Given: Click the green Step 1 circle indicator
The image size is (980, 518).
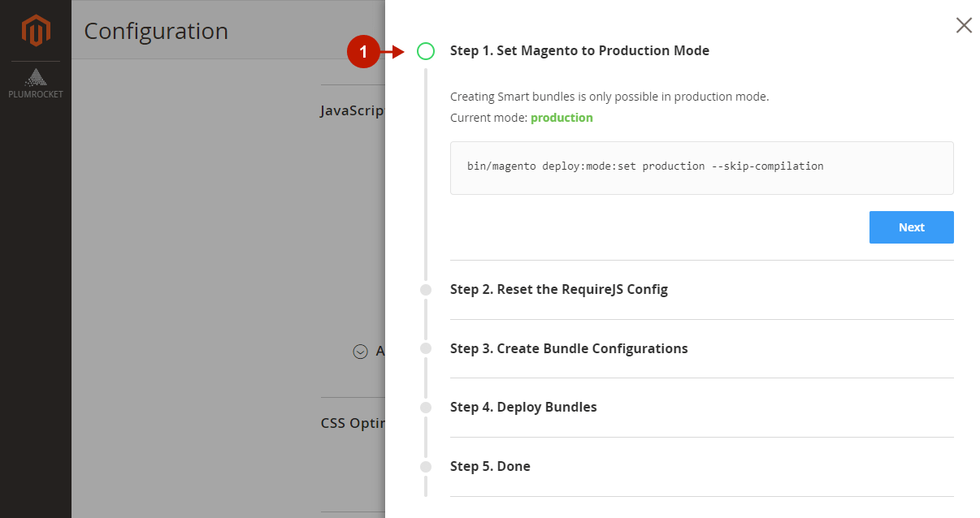Looking at the screenshot, I should [426, 51].
